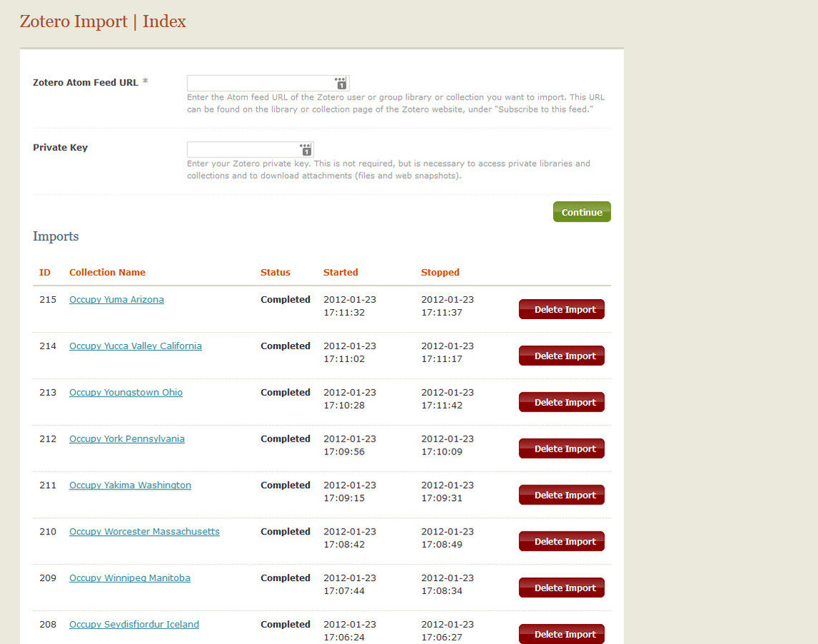Delete the import with ID 209

[x=561, y=587]
